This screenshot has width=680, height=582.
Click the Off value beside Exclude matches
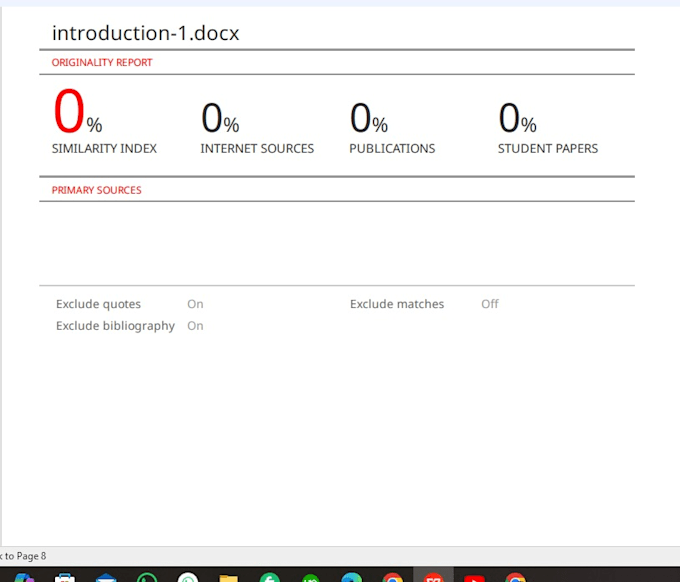pyautogui.click(x=490, y=304)
